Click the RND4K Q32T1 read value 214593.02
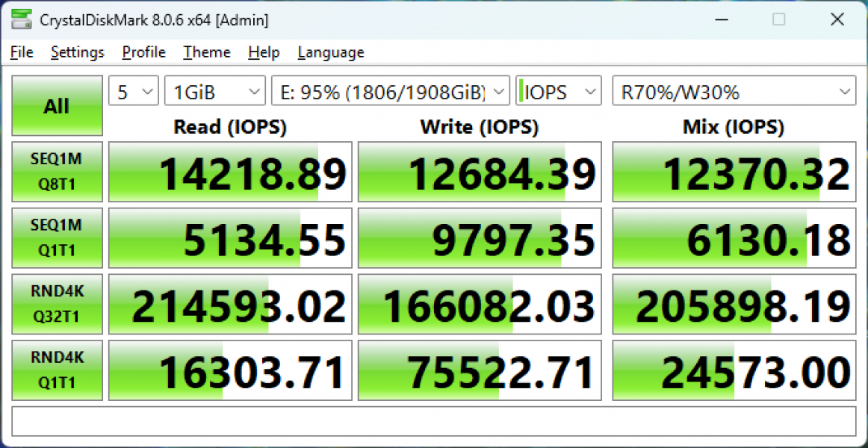 click(230, 304)
